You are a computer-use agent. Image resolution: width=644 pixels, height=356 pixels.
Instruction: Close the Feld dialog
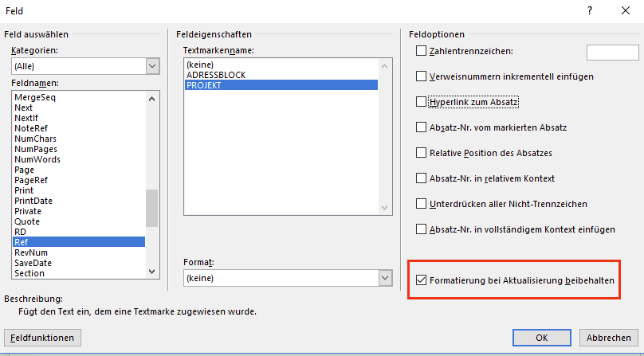tap(626, 10)
